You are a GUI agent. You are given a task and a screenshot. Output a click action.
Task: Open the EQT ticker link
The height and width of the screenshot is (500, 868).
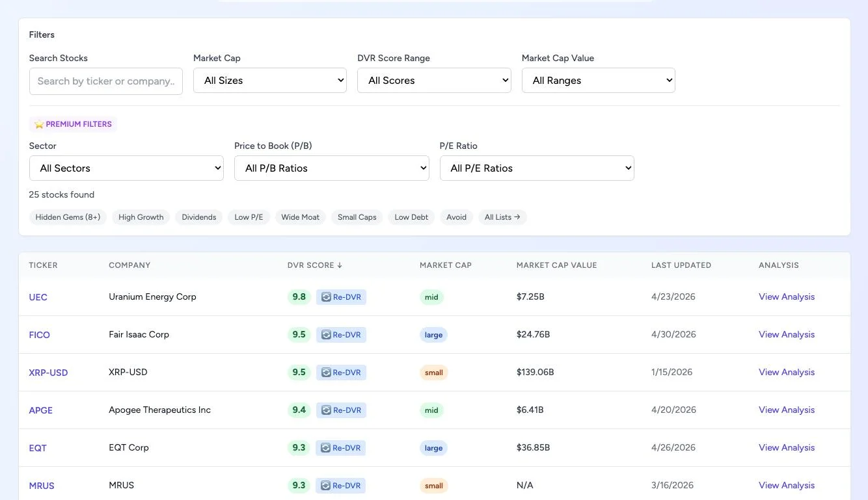(38, 448)
